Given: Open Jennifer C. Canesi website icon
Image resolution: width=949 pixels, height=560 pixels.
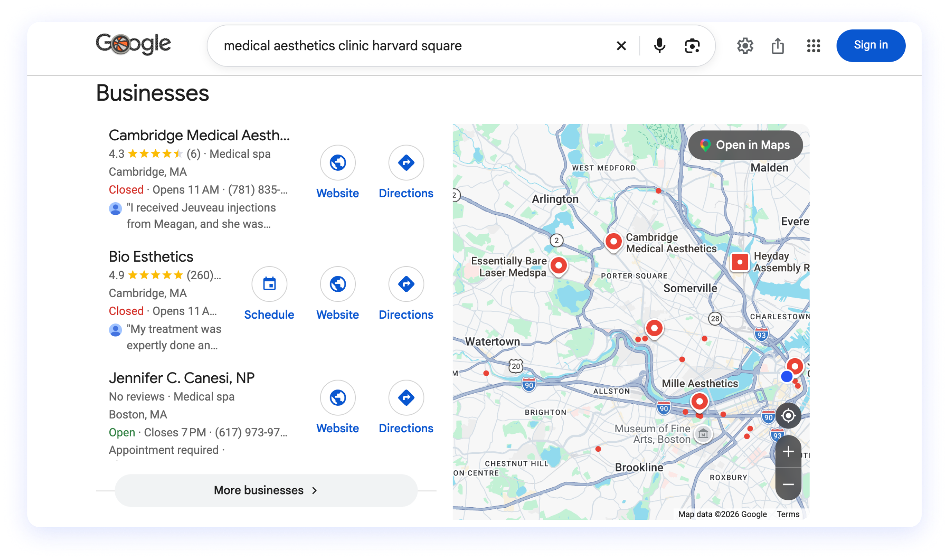Looking at the screenshot, I should pos(338,398).
